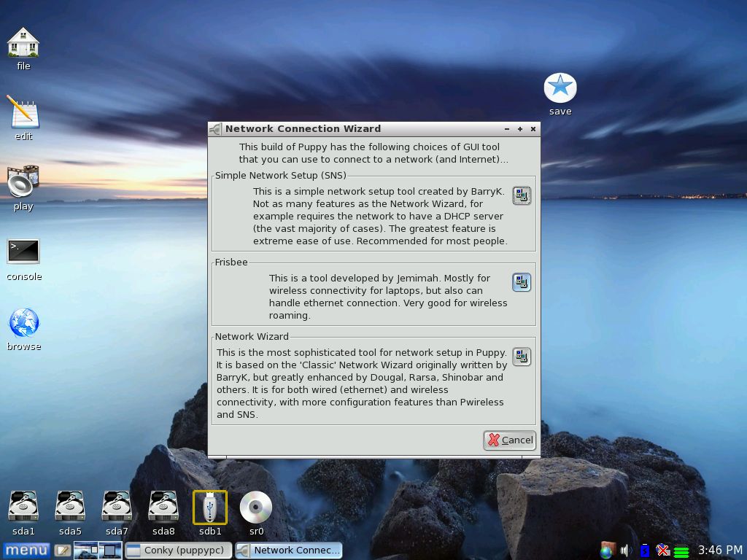Launch Simple Network Setup (SNS) tool
This screenshot has height=560, width=747.
(x=521, y=195)
